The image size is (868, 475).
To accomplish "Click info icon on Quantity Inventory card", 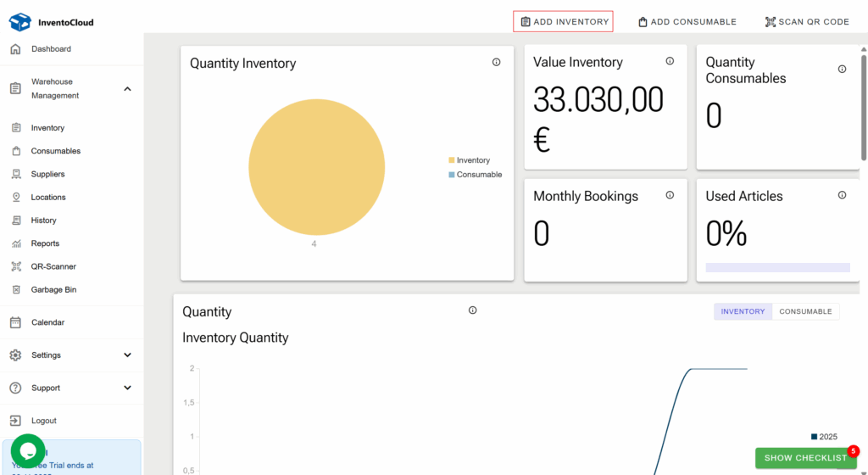I will pos(497,62).
